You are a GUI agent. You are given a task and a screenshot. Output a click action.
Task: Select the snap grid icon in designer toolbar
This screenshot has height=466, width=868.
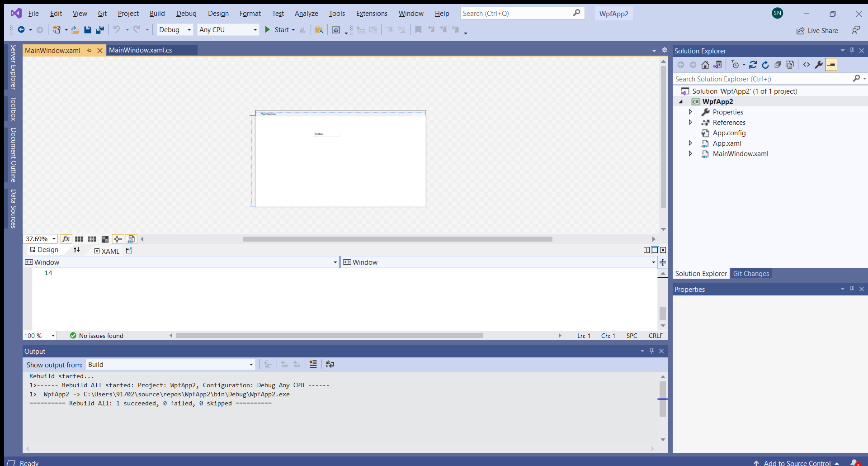pyautogui.click(x=92, y=239)
